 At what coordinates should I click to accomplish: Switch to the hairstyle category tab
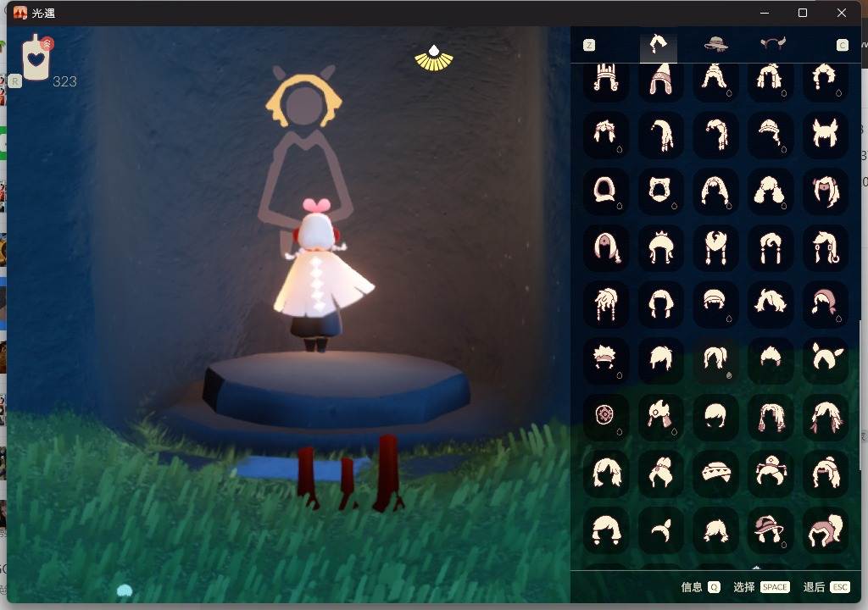click(658, 45)
